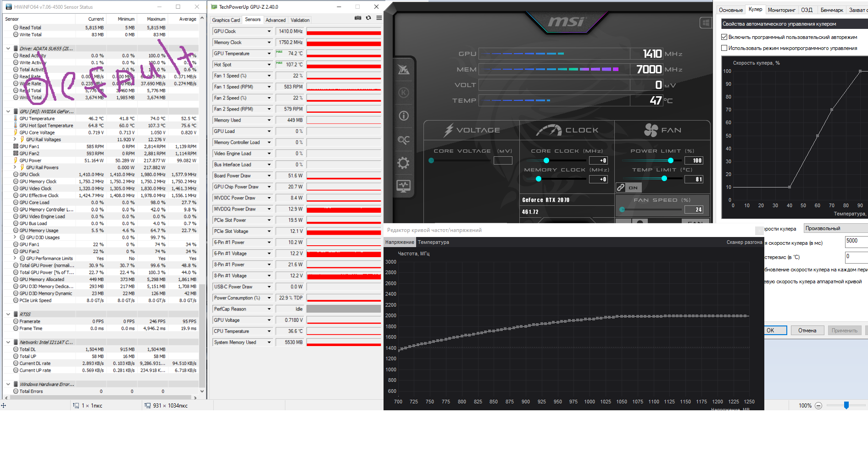Collapse the Network Intel I211AT group
The width and height of the screenshot is (868, 474).
8,342
